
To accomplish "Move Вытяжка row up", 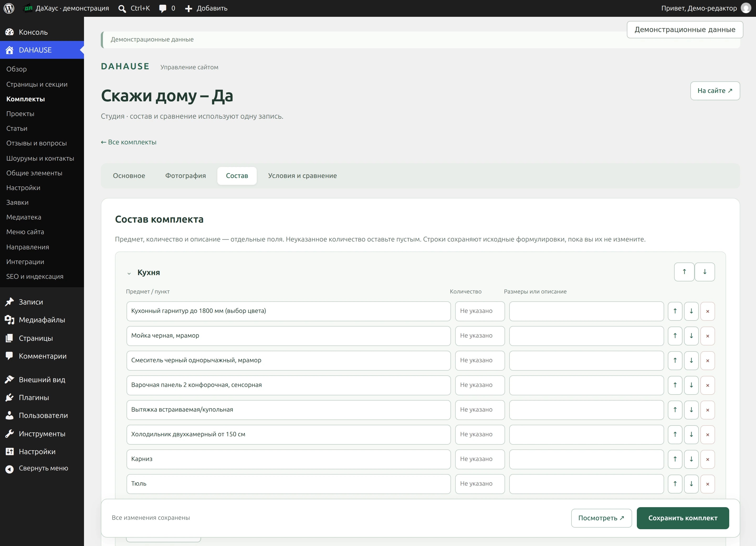I will (x=675, y=410).
